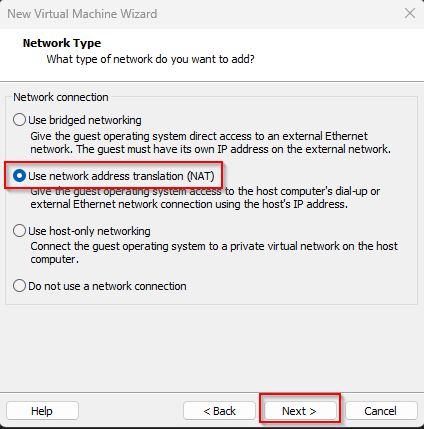
Task: Go to previous step with Back button
Action: click(219, 411)
